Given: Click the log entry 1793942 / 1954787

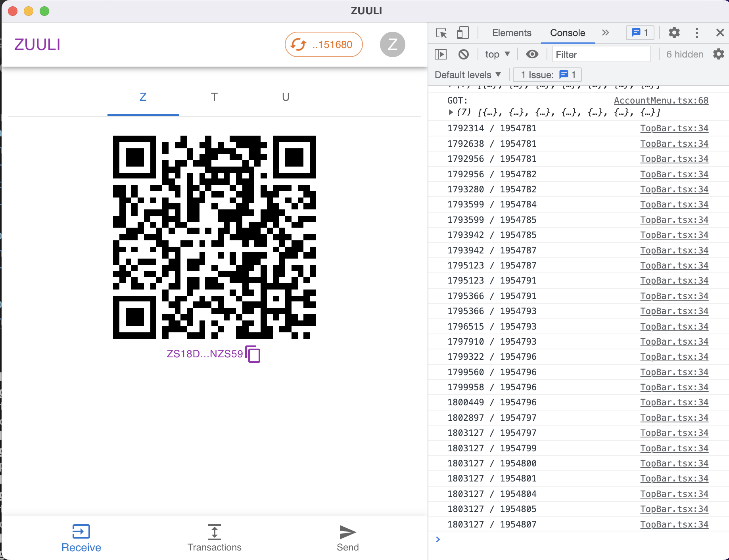Looking at the screenshot, I should [x=492, y=251].
